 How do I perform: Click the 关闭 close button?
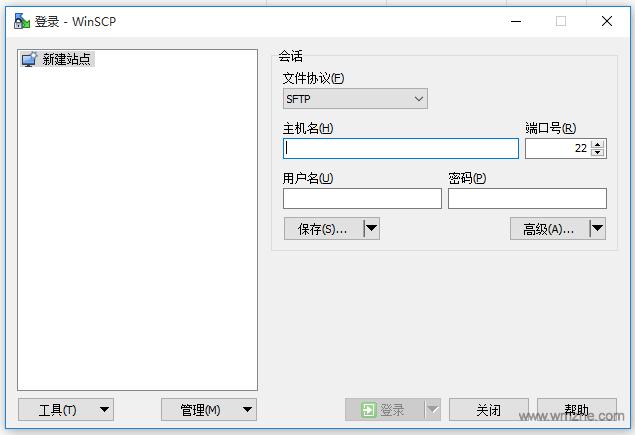pyautogui.click(x=489, y=409)
